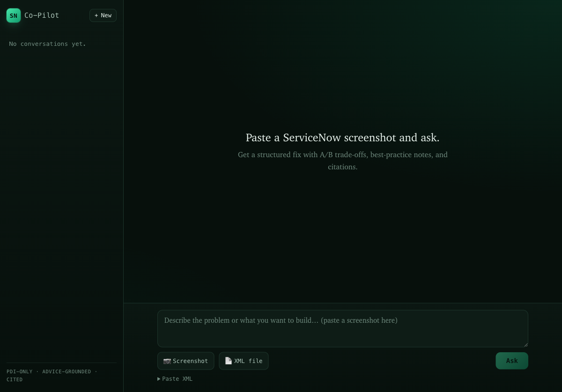
Task: Submit the question with Ask button
Action: pyautogui.click(x=512, y=361)
